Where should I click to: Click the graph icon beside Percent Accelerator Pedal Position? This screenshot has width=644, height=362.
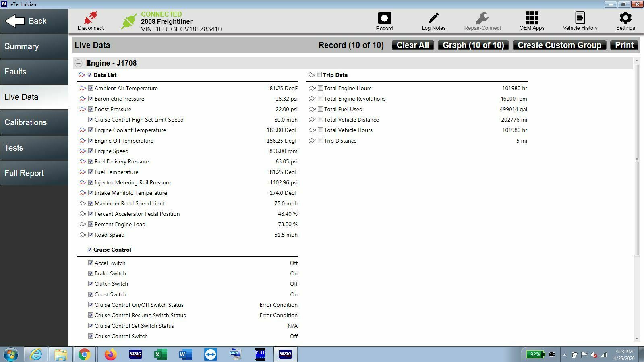click(x=83, y=214)
